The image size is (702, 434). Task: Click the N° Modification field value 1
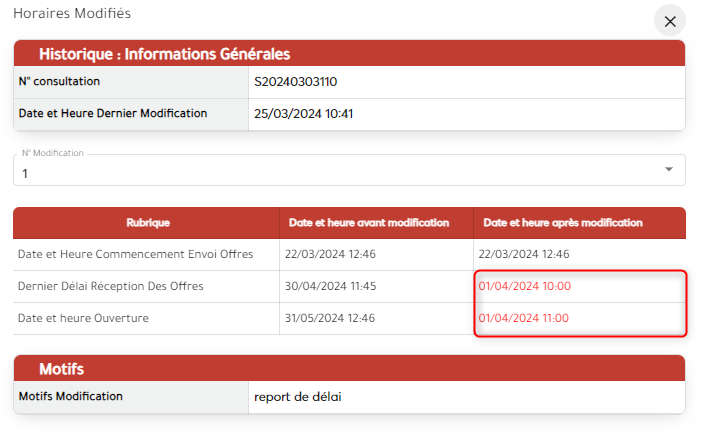[x=25, y=173]
